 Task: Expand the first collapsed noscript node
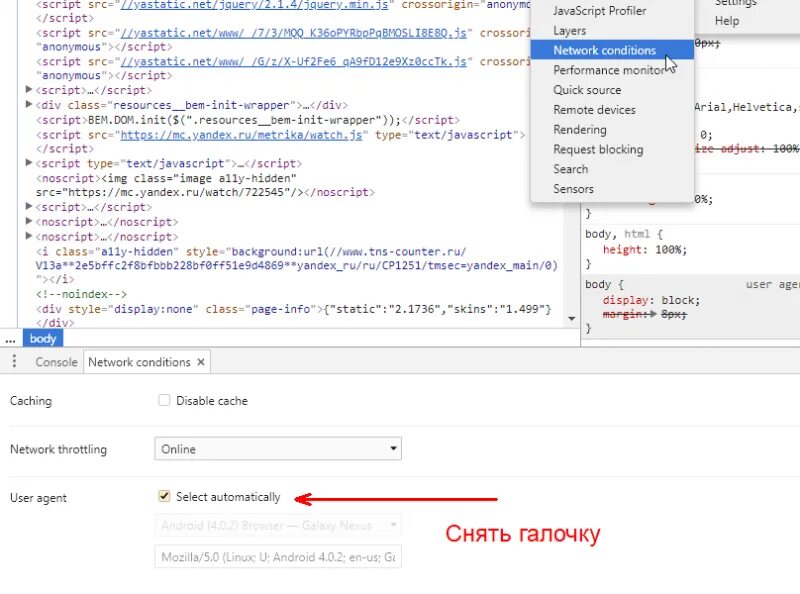(x=29, y=221)
